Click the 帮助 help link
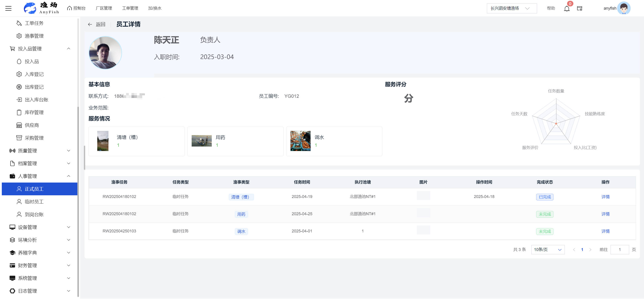The width and height of the screenshot is (644, 302). pyautogui.click(x=551, y=8)
